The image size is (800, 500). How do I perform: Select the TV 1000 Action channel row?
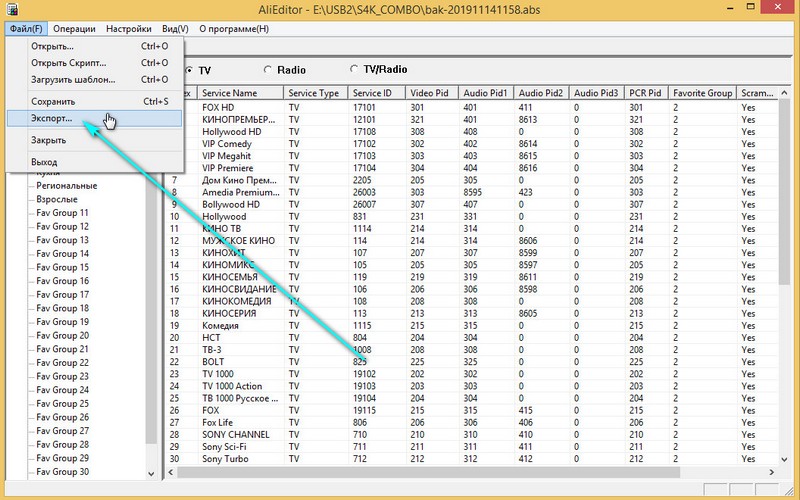(472, 386)
